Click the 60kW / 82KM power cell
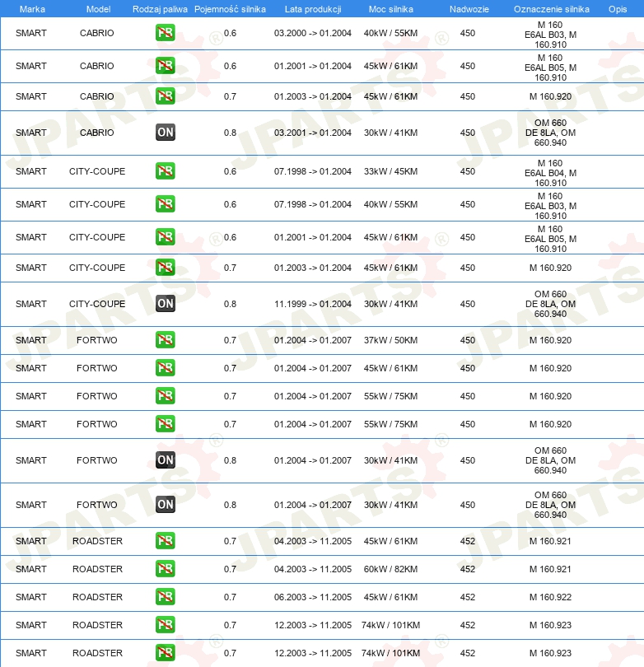This screenshot has width=644, height=667. tap(390, 569)
